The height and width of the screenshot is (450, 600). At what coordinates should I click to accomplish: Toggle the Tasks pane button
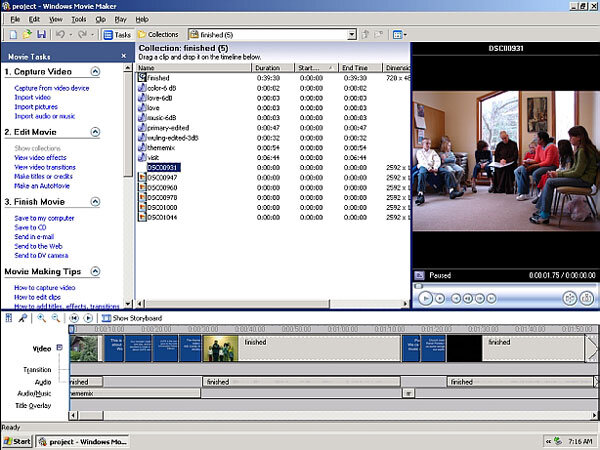[x=117, y=35]
